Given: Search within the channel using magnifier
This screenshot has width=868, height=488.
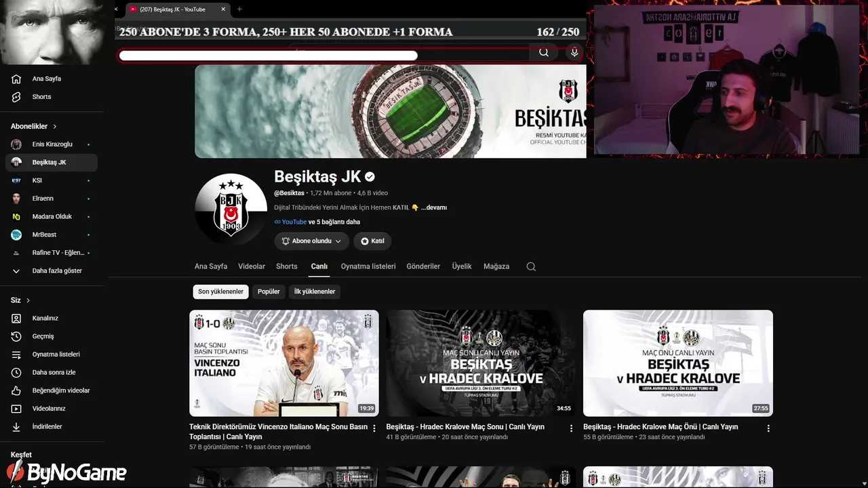Looking at the screenshot, I should (531, 266).
